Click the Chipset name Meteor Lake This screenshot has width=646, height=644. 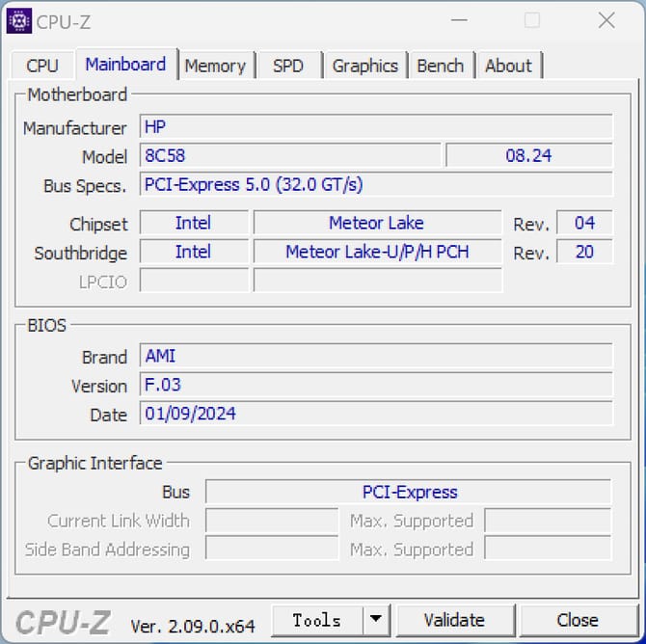[377, 223]
